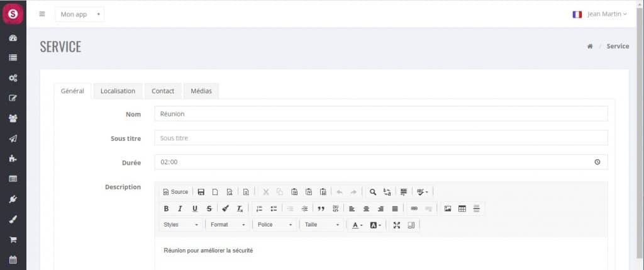Open the edit pencil icon in sidebar
Viewport: 644px width, 270px height.
point(13,98)
